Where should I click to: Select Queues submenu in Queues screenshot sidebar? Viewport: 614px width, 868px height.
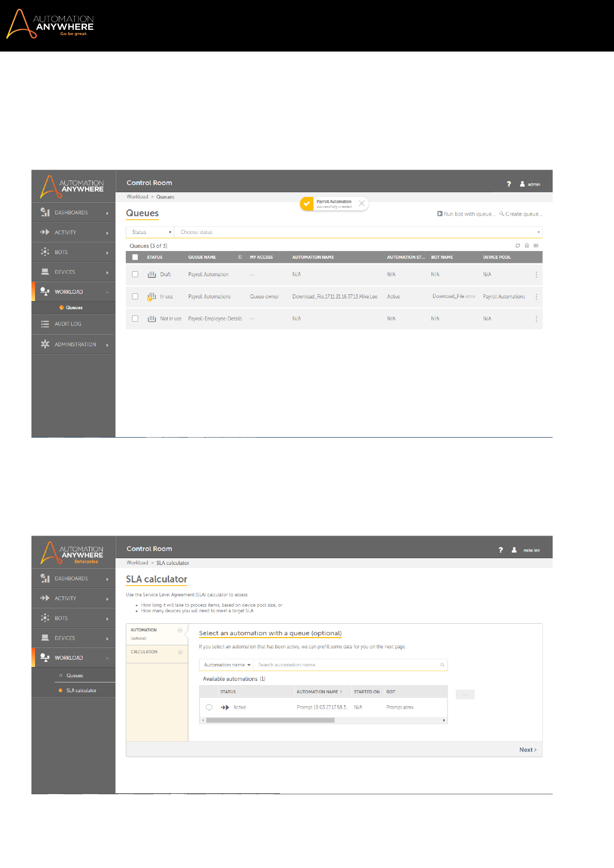(x=74, y=308)
